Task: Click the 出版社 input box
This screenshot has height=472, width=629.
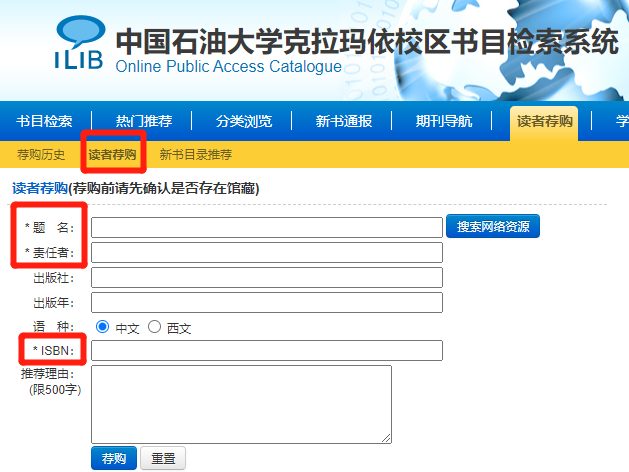Action: pyautogui.click(x=266, y=277)
